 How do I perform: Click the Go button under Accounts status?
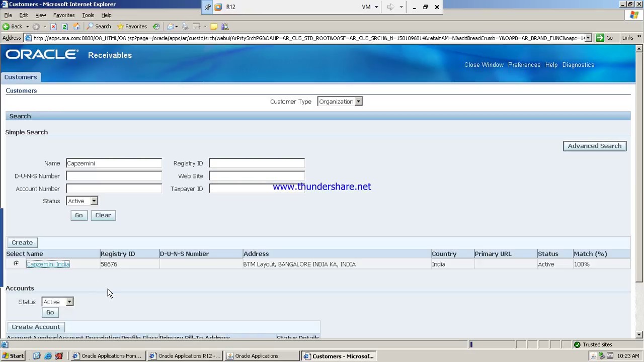(50, 312)
